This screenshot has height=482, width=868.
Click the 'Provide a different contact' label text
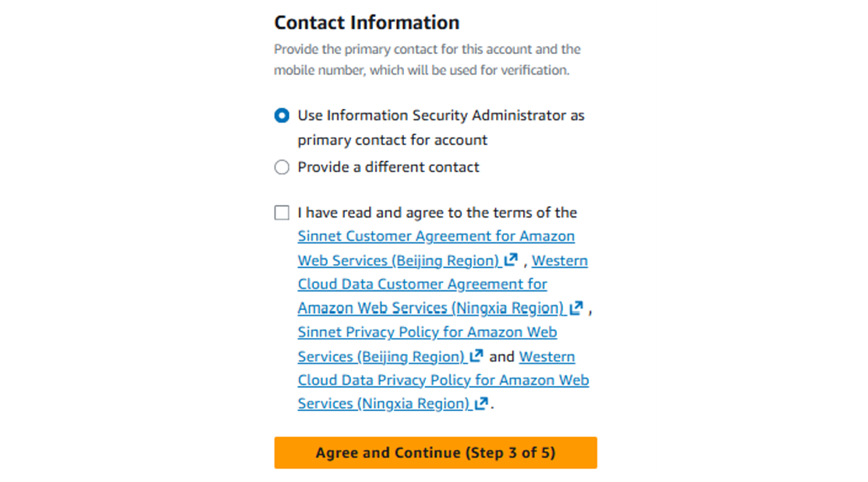point(388,167)
